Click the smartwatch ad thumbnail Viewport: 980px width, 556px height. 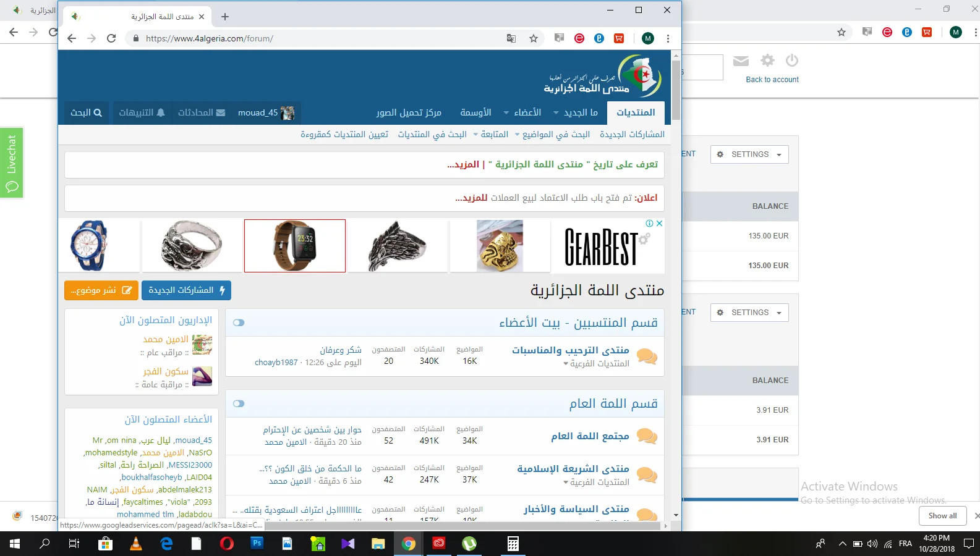pos(295,246)
